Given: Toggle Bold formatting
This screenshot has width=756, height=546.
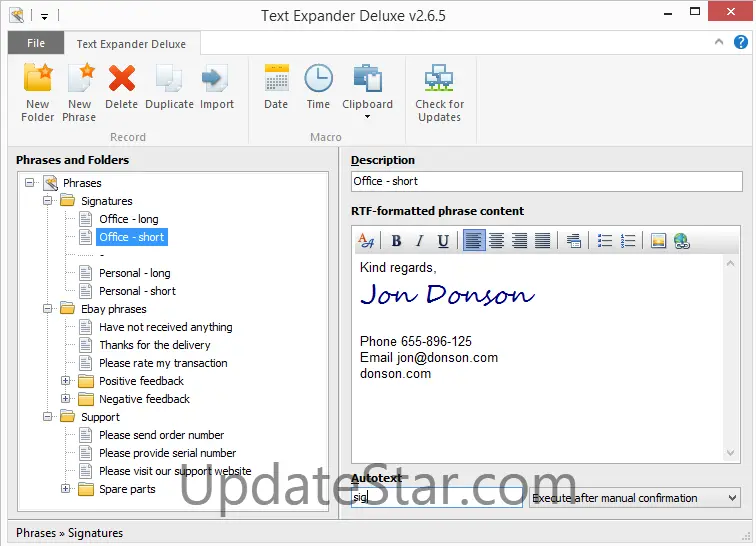Looking at the screenshot, I should 396,240.
